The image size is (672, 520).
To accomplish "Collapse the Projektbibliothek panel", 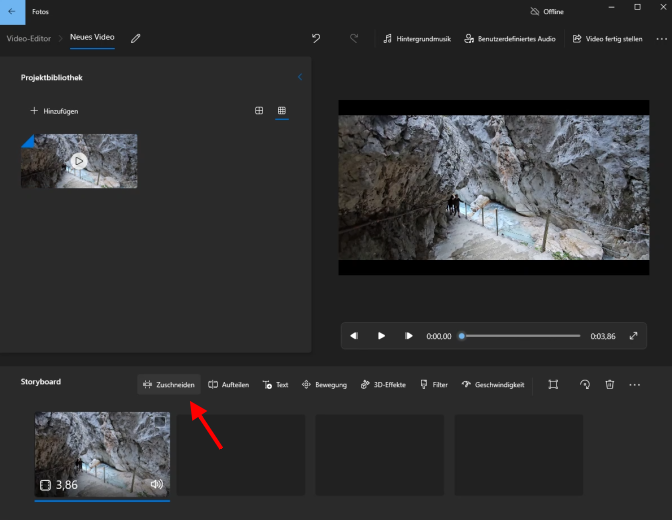I will pos(300,77).
